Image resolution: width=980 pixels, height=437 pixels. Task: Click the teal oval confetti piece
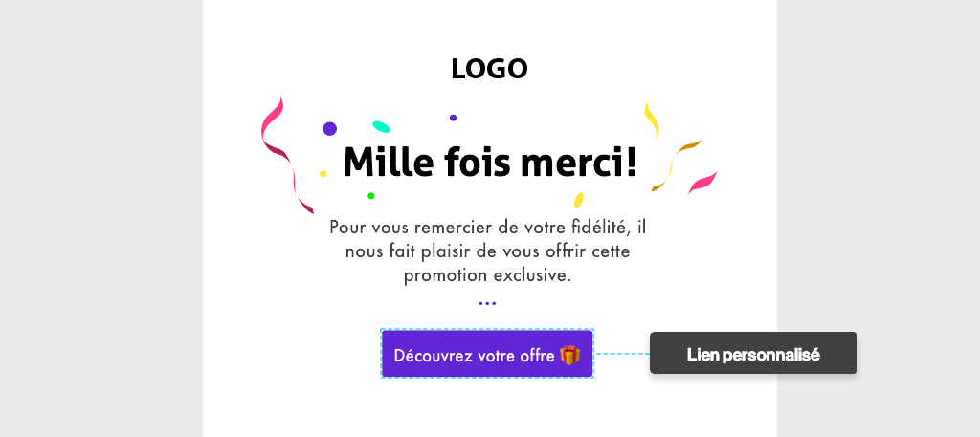[381, 126]
